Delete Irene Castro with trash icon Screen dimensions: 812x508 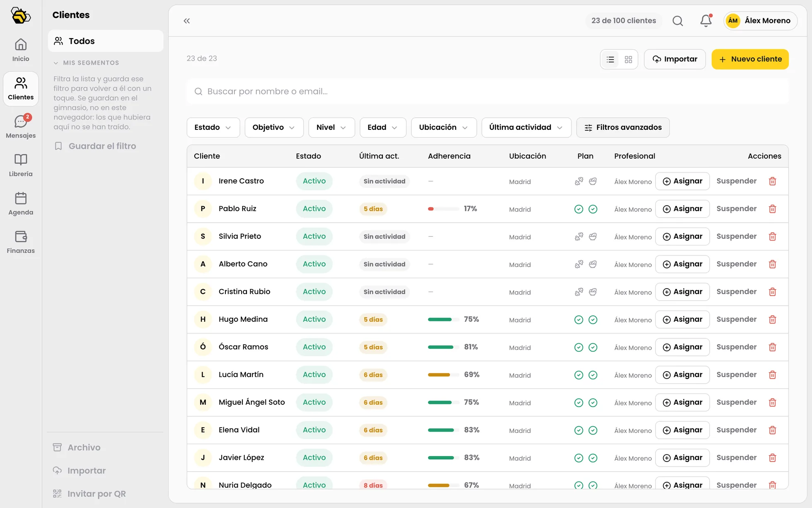coord(772,181)
